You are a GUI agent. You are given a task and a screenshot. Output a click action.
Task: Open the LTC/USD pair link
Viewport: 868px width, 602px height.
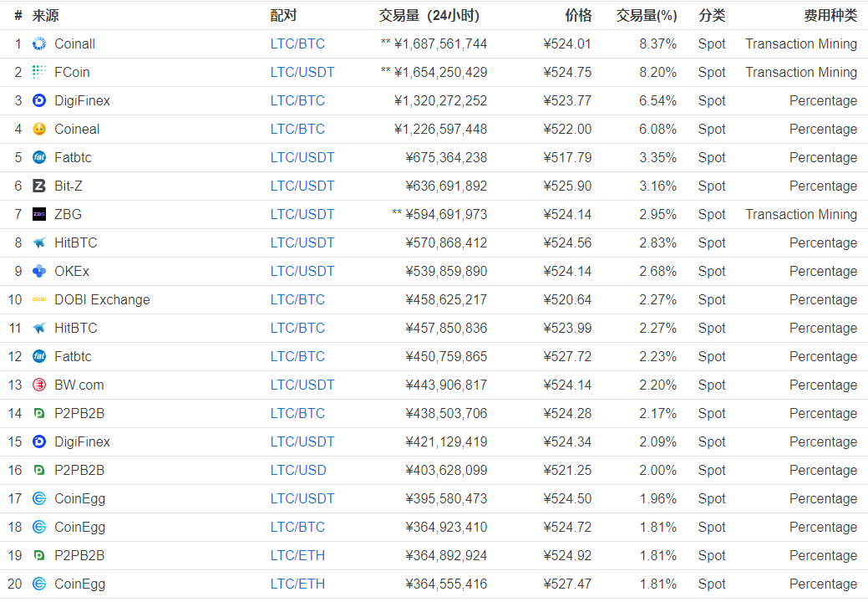pyautogui.click(x=298, y=470)
